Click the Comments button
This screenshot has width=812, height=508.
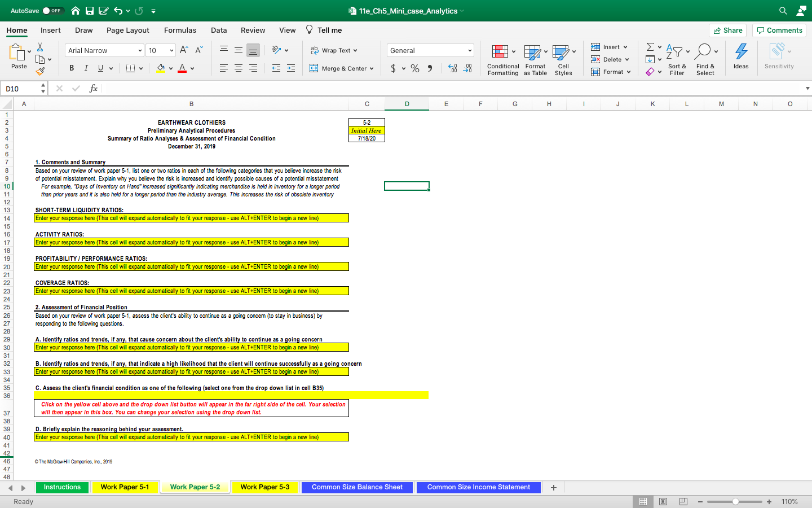click(779, 30)
